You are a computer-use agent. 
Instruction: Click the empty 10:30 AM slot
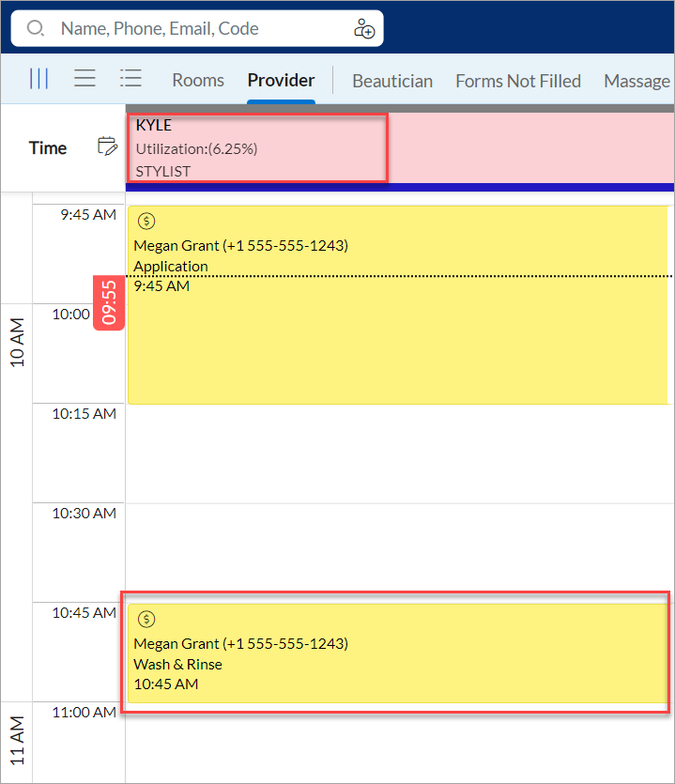click(399, 552)
